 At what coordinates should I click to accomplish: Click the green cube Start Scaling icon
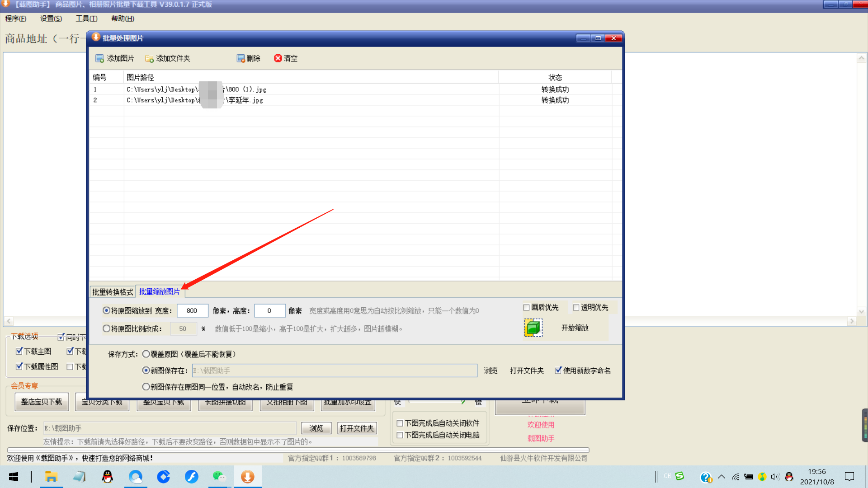pos(533,328)
